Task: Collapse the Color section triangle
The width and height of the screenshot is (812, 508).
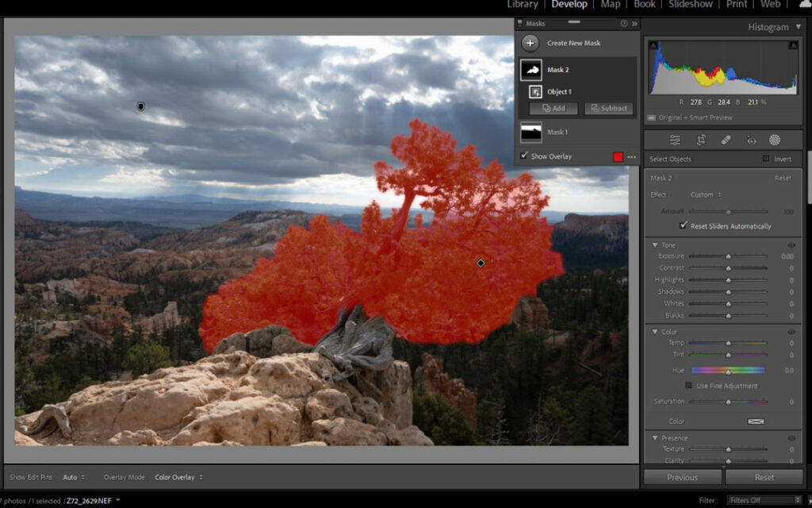Action: tap(654, 331)
